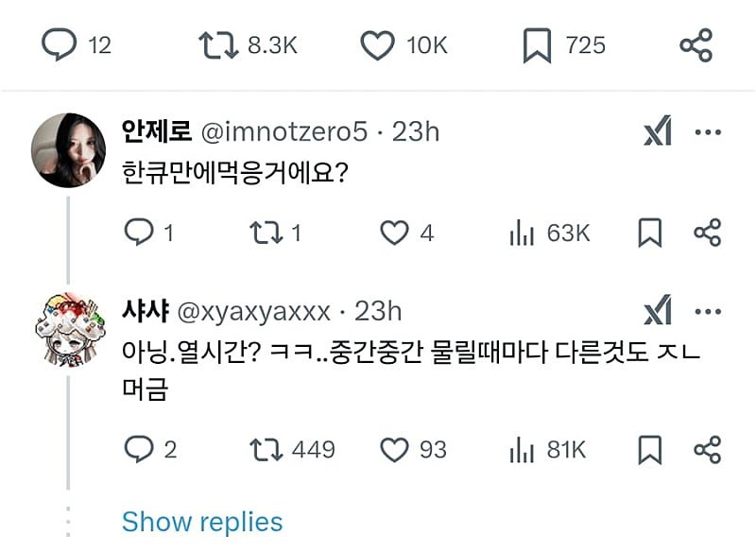The width and height of the screenshot is (756, 553).
Task: Click the Grok icon on 안제로's reply
Action: pos(657,133)
